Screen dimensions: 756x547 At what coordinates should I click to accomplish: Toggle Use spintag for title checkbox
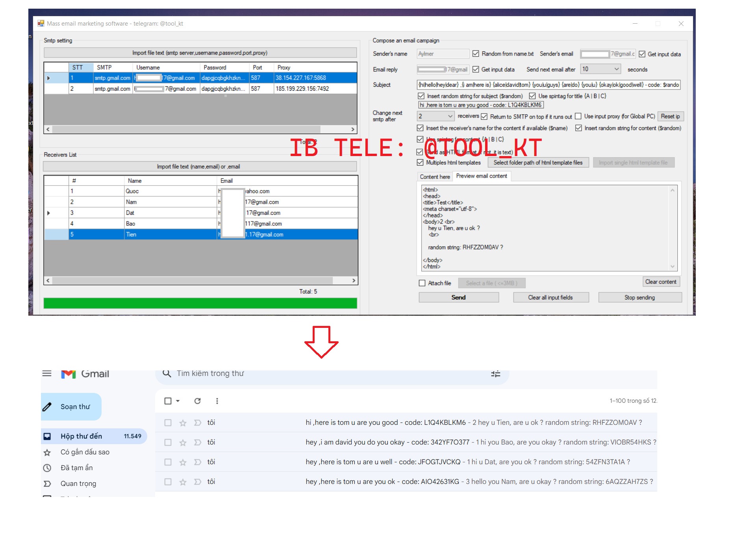[532, 96]
